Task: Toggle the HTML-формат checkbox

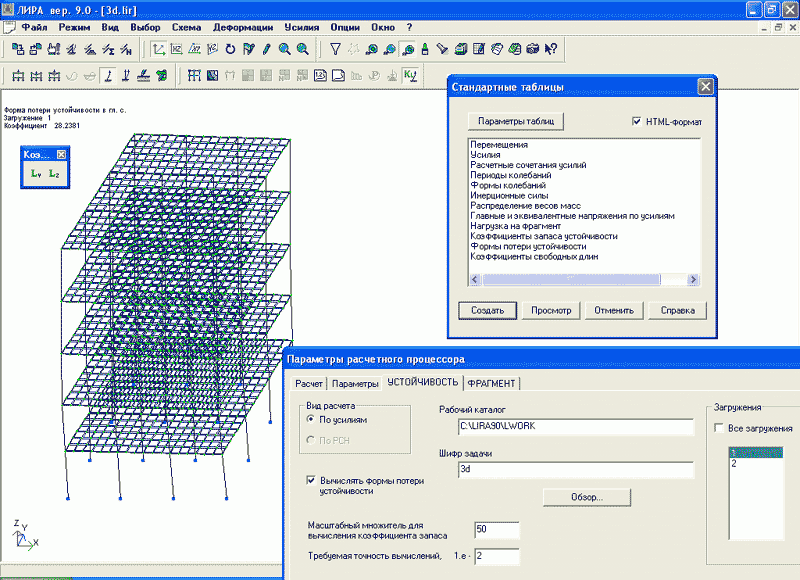Action: (x=637, y=121)
